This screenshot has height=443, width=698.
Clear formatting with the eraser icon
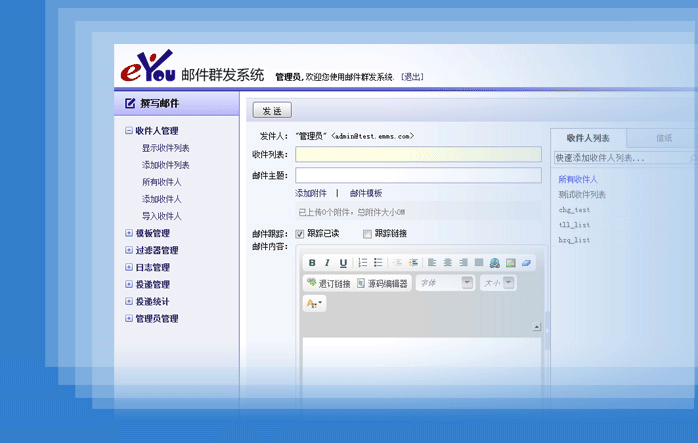point(526,263)
